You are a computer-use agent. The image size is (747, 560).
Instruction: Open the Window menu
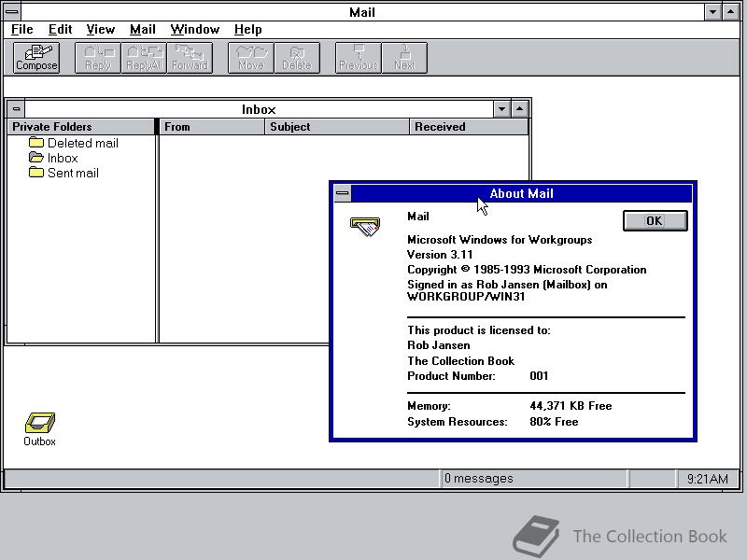[195, 30]
